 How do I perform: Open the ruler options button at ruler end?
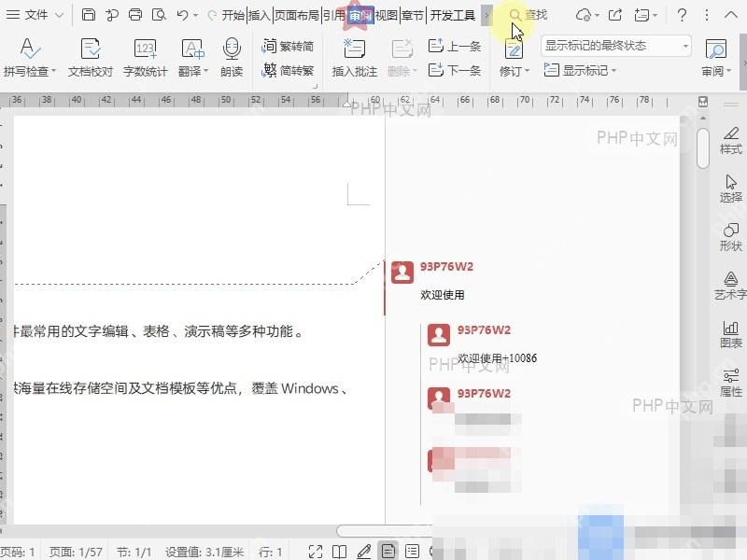[703, 102]
